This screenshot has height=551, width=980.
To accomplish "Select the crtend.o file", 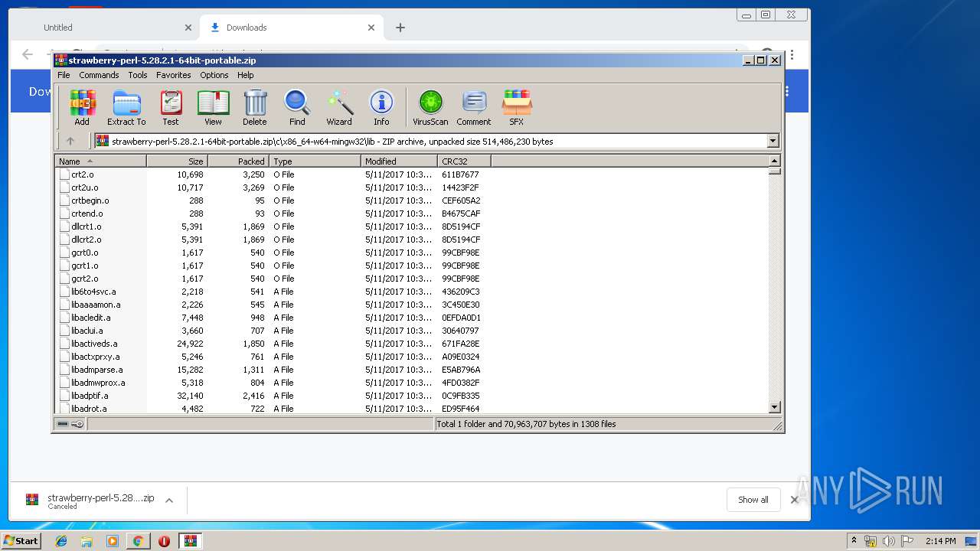I will pos(87,214).
